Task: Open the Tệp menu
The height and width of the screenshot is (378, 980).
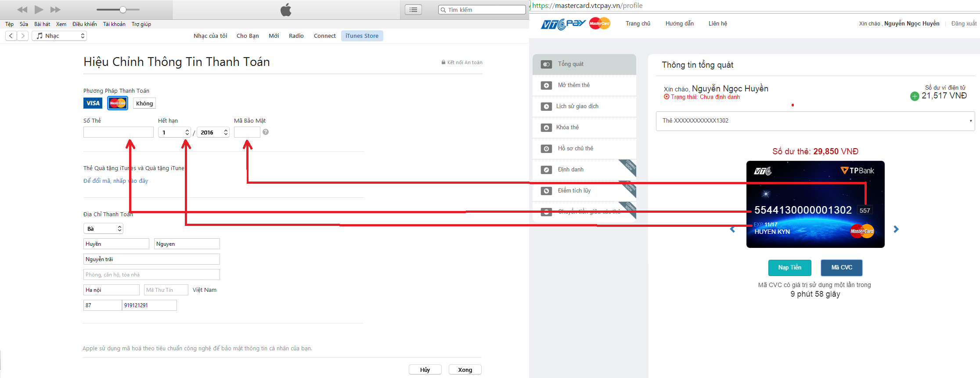Action: click(x=9, y=24)
